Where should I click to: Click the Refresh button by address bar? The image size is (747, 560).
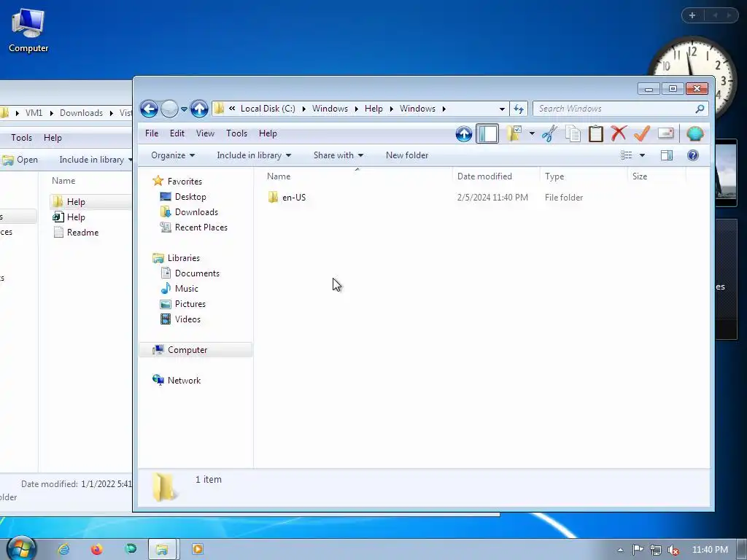[519, 109]
